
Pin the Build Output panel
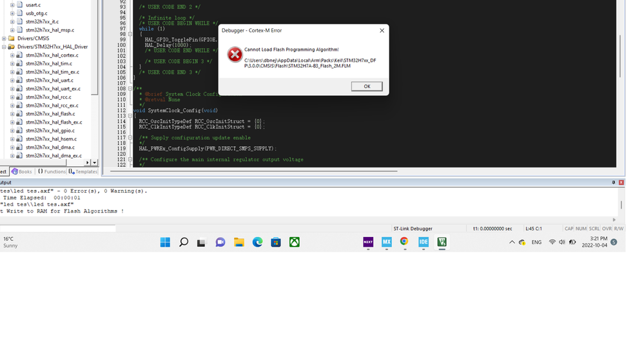pyautogui.click(x=614, y=182)
